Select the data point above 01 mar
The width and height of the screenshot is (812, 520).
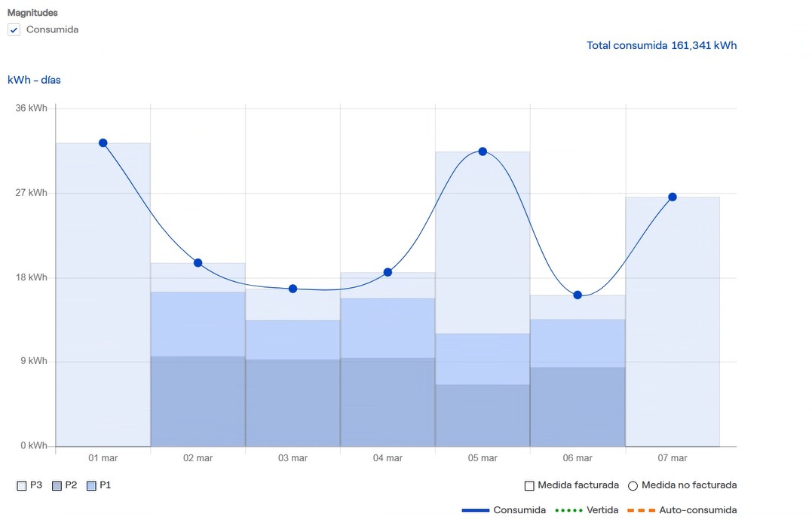(103, 142)
